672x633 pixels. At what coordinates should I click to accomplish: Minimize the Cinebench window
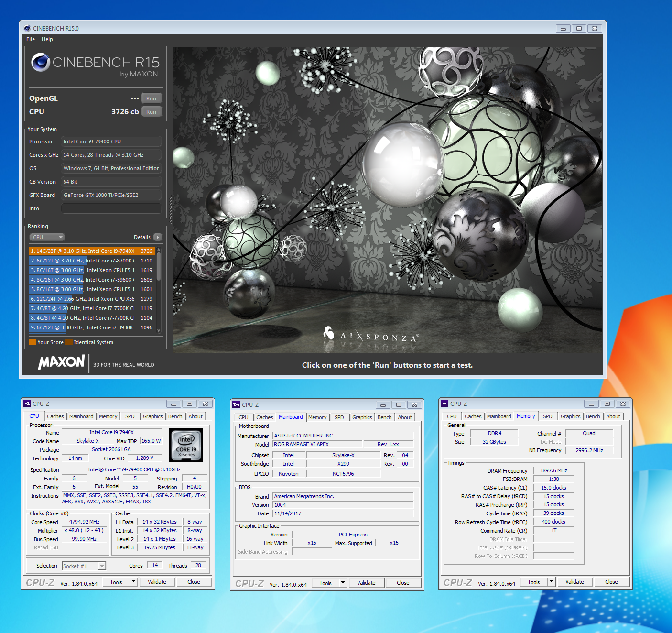pyautogui.click(x=563, y=28)
